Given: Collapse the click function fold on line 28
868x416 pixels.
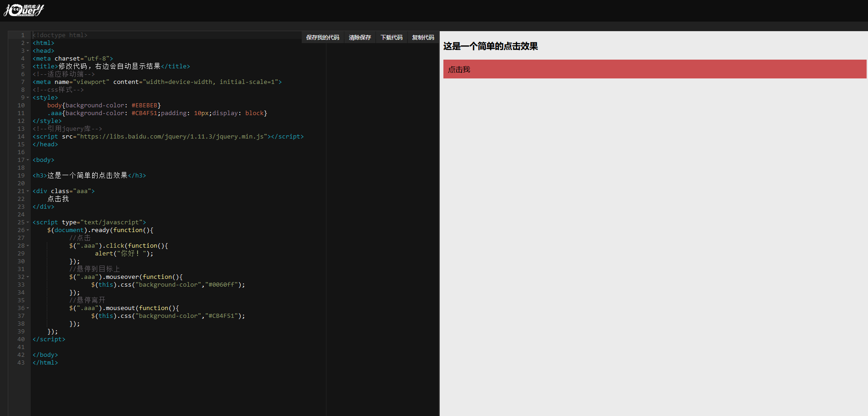Looking at the screenshot, I should 28,246.
